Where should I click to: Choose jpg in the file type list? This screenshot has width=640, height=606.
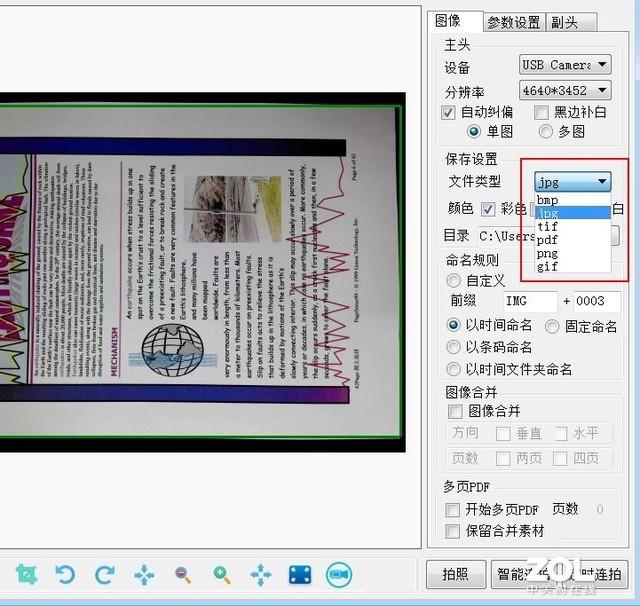[x=572, y=213]
